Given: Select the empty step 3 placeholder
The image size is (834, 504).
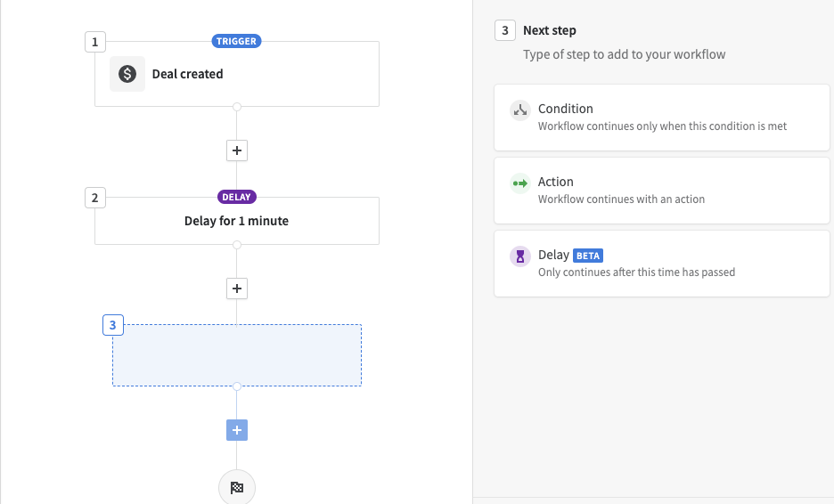Looking at the screenshot, I should [237, 355].
